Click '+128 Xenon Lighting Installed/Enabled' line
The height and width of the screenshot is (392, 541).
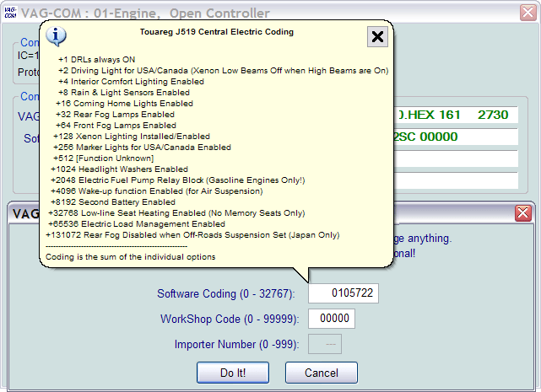tap(132, 137)
